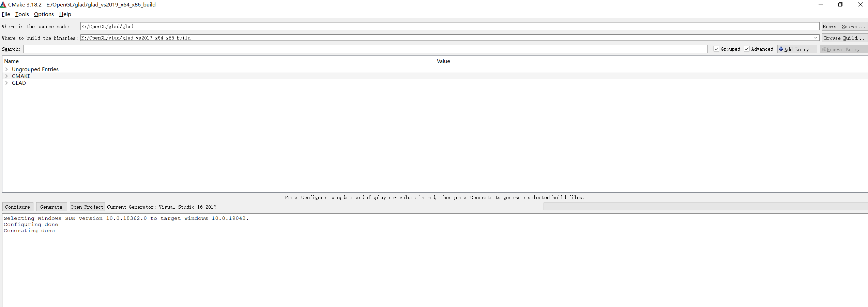Toggle the Advanced checkbox

[x=747, y=49]
